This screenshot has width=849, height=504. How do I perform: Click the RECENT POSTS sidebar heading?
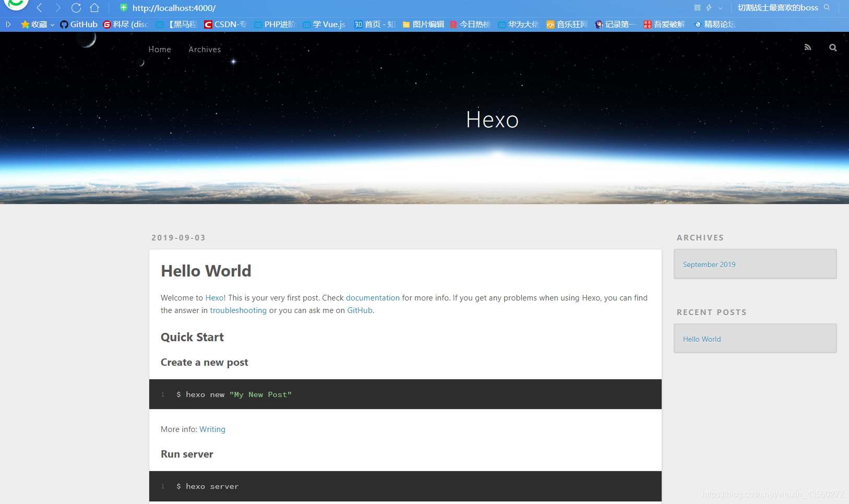(x=712, y=312)
